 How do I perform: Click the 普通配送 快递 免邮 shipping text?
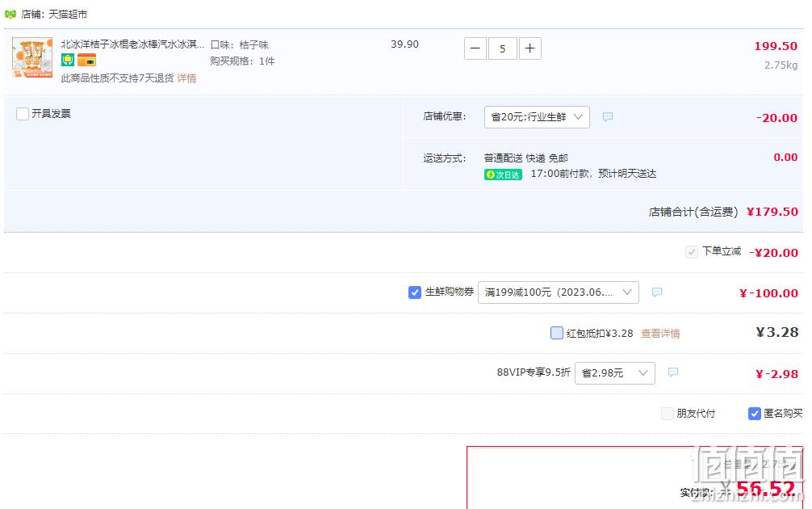click(526, 158)
